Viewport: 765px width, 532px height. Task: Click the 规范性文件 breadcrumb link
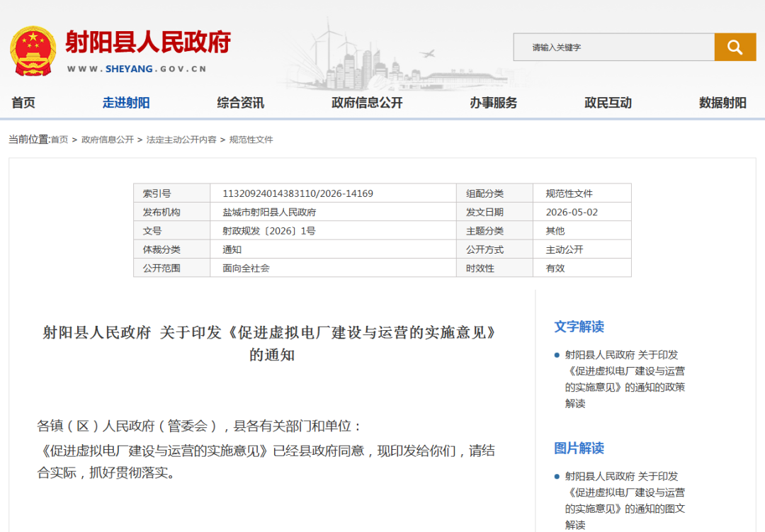click(251, 140)
